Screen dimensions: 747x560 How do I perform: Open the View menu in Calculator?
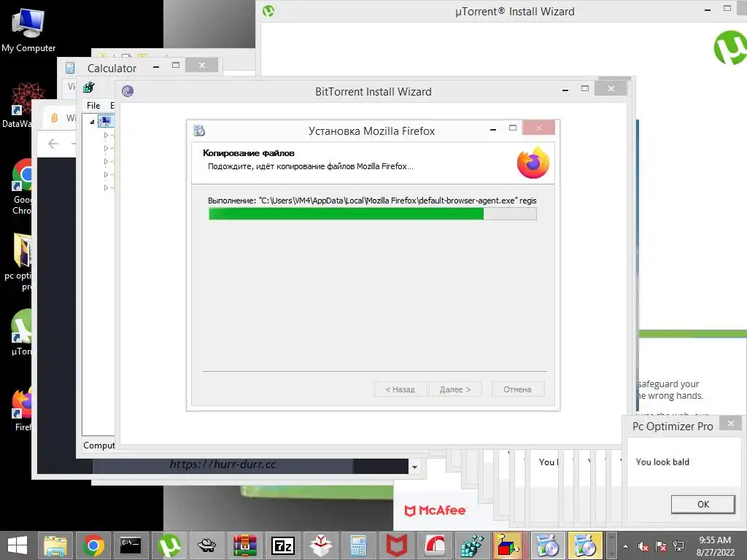click(x=71, y=87)
